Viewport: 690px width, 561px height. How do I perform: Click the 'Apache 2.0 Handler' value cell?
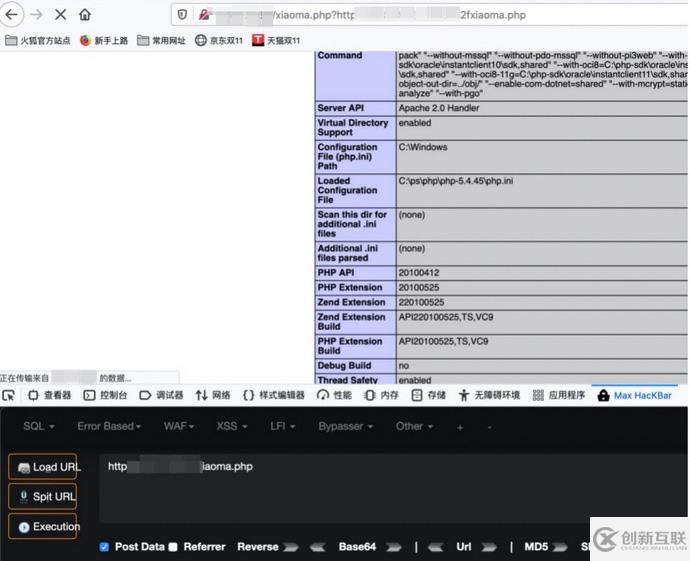(x=542, y=108)
